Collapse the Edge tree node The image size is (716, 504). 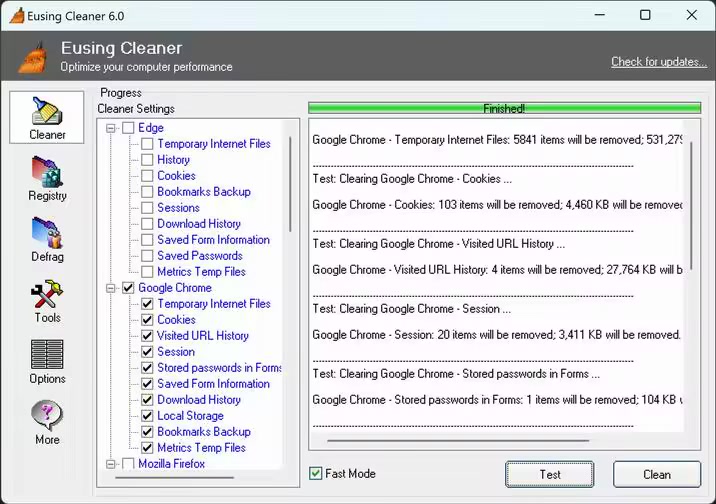tap(111, 128)
